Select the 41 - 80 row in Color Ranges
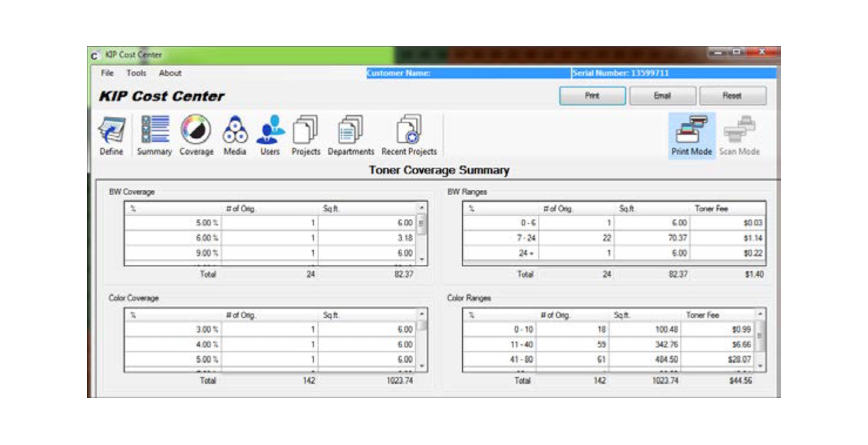The width and height of the screenshot is (868, 445). pos(609,359)
